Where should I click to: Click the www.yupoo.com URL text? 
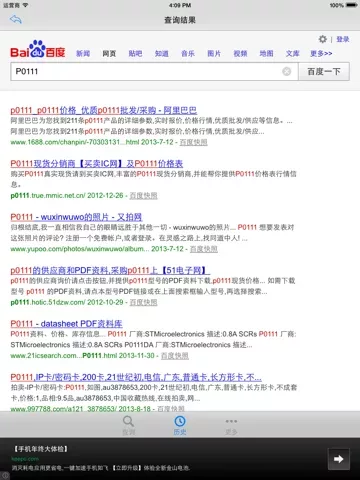pyautogui.click(x=80, y=249)
